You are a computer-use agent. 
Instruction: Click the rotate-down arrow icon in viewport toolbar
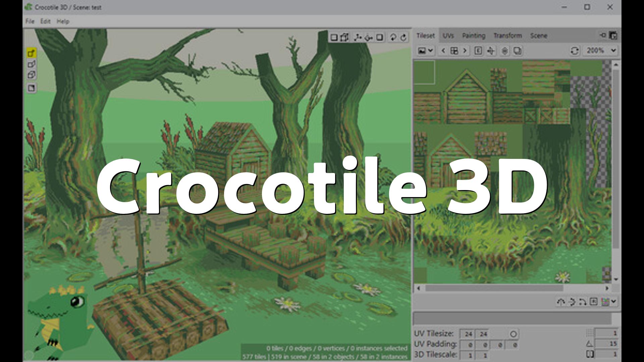393,37
